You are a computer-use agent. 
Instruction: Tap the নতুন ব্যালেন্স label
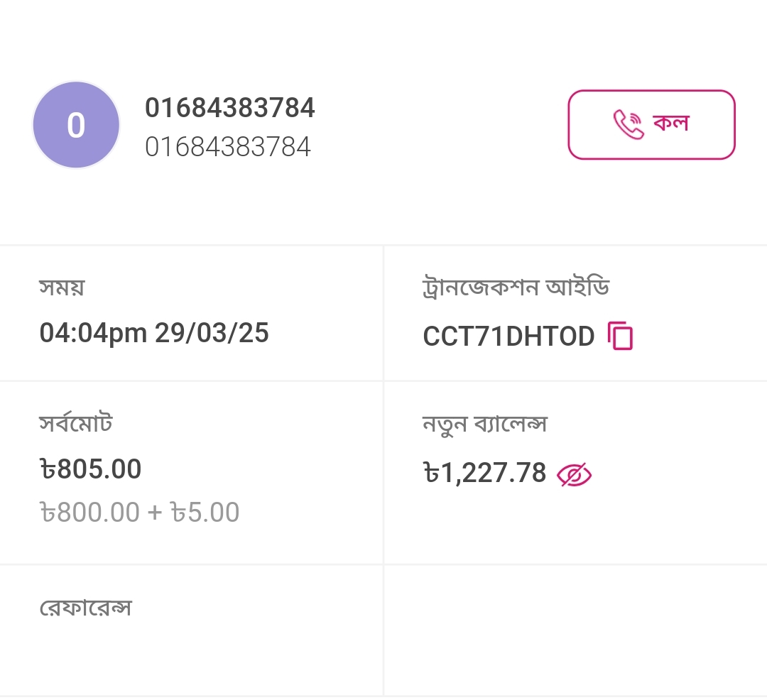coord(485,425)
